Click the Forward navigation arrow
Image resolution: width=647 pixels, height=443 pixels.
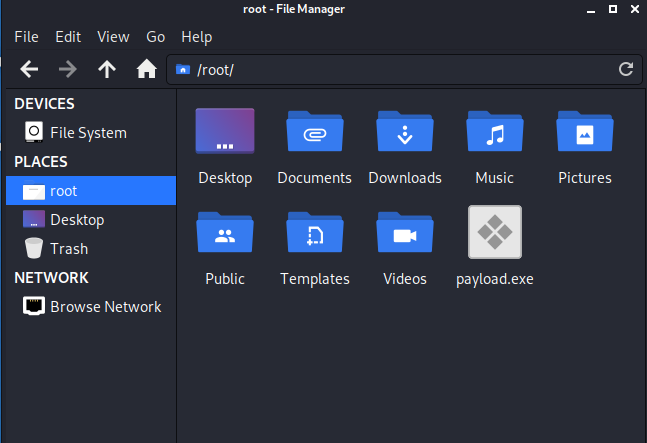coord(68,69)
